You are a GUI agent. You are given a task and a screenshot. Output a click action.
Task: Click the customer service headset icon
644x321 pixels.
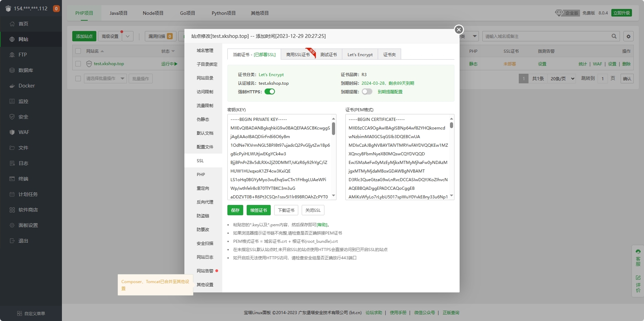pos(638,252)
